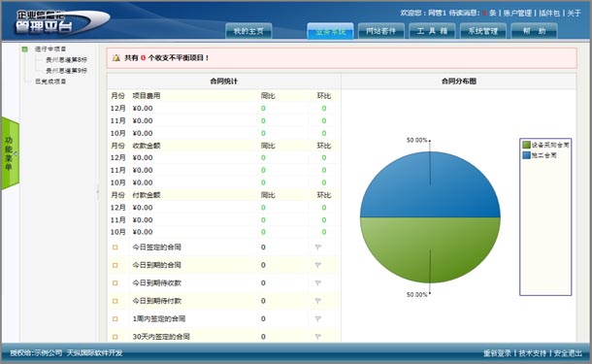
Task: Click the blue 施工合同 legend swatch
Action: tap(526, 155)
